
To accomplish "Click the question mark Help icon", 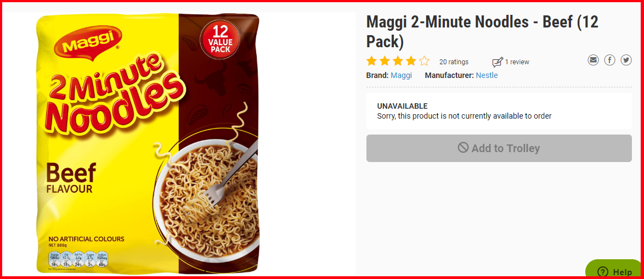I will pyautogui.click(x=602, y=272).
